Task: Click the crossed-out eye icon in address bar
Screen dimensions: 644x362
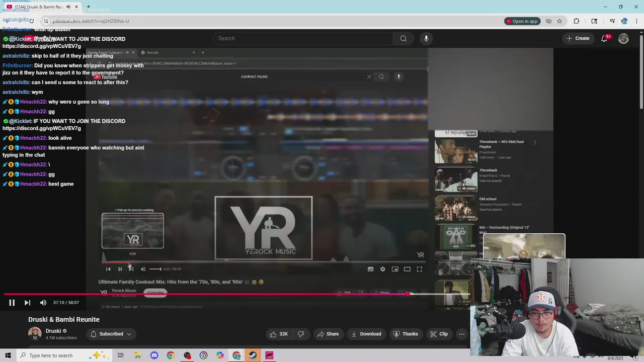Action: [549, 21]
